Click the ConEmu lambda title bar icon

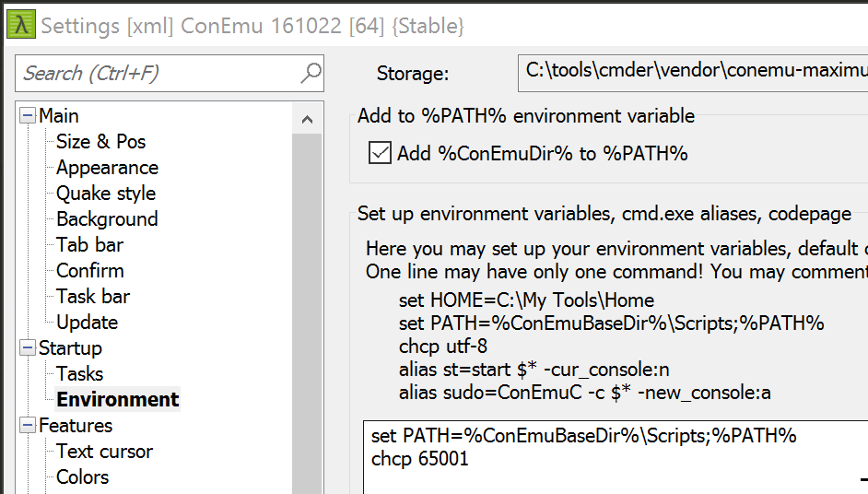(20, 24)
